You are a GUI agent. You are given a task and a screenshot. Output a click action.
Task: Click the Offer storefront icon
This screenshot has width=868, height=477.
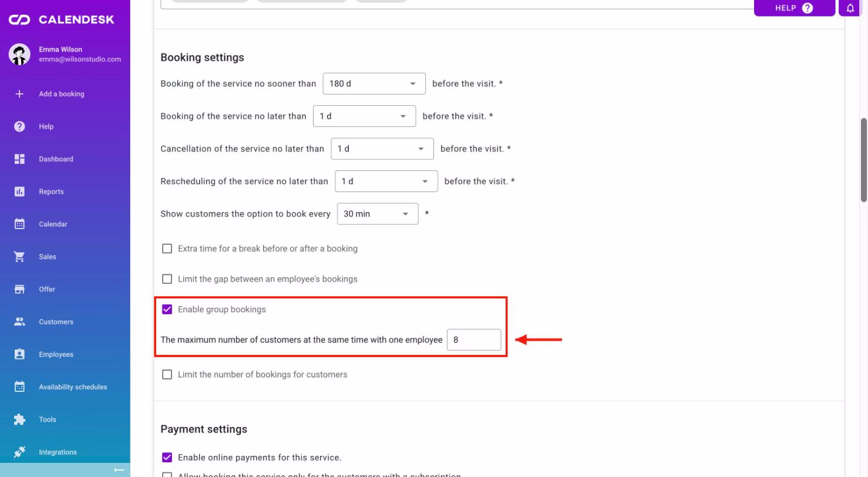pos(19,289)
